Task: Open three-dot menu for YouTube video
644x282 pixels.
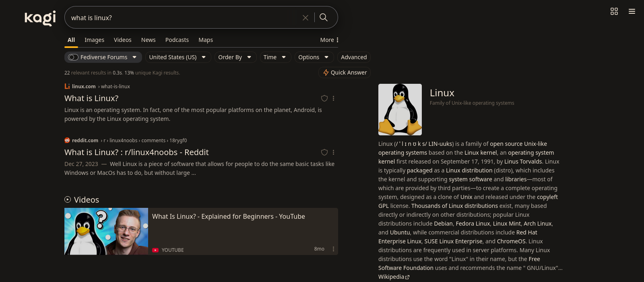Action: [x=333, y=249]
